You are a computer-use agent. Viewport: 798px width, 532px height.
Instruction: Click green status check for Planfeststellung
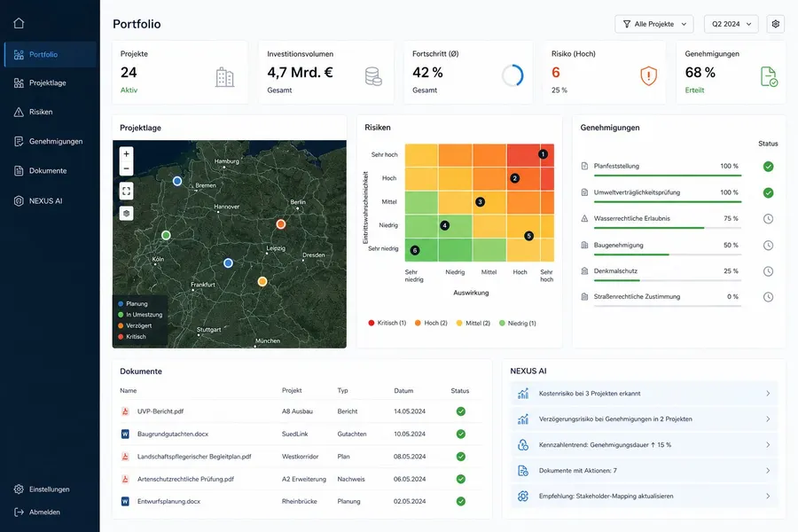[x=768, y=167]
